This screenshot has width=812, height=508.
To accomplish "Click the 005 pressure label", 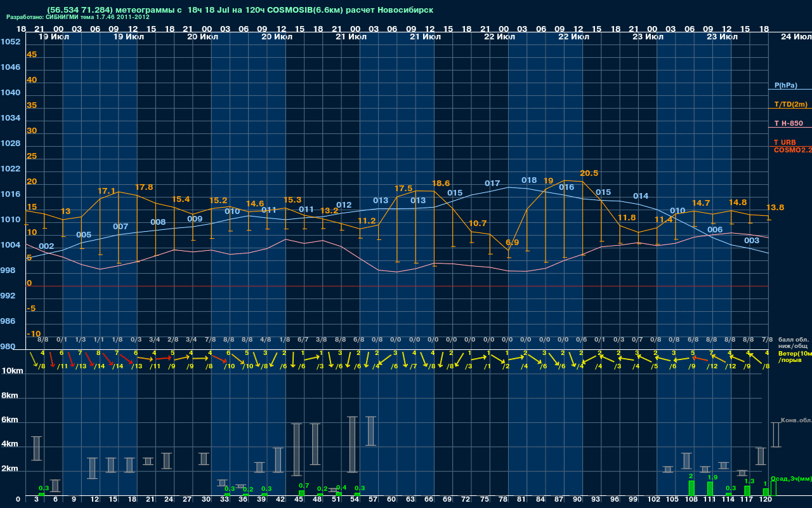I will pyautogui.click(x=84, y=234).
